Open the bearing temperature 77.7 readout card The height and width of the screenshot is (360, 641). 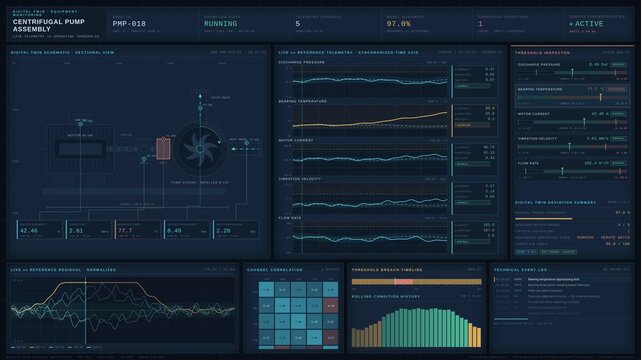click(138, 230)
